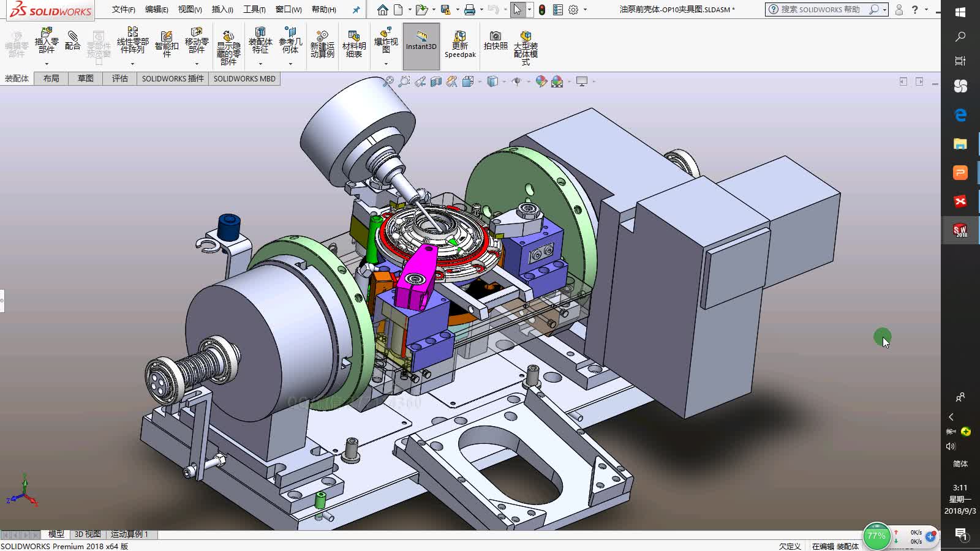Click the 拍快照 (Take Snapshot) tool
This screenshot has width=980, height=551.
[495, 42]
